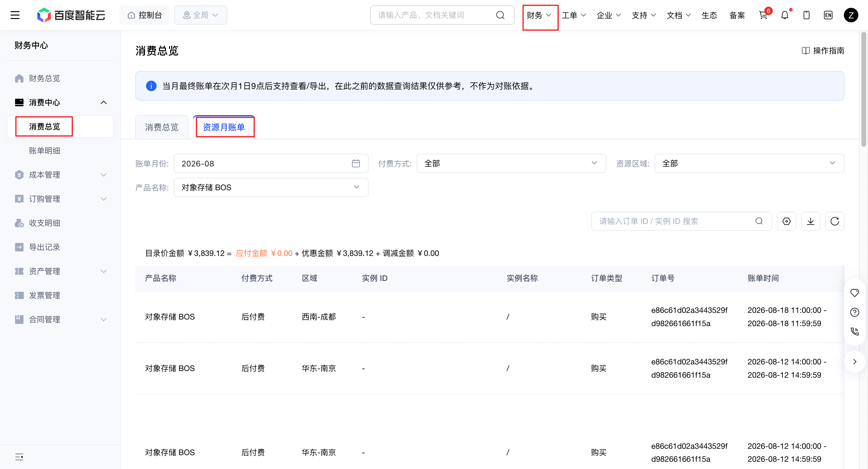Click the Baidu AI Cloud logo

click(71, 15)
